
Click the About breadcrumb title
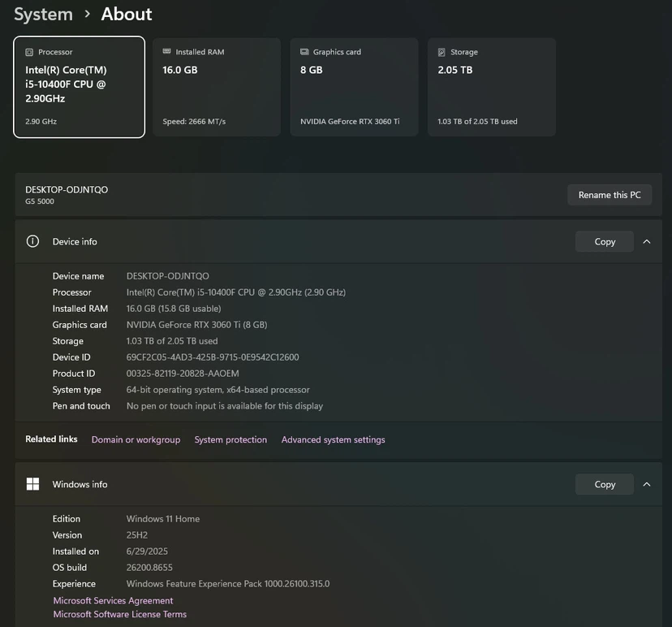coord(127,14)
